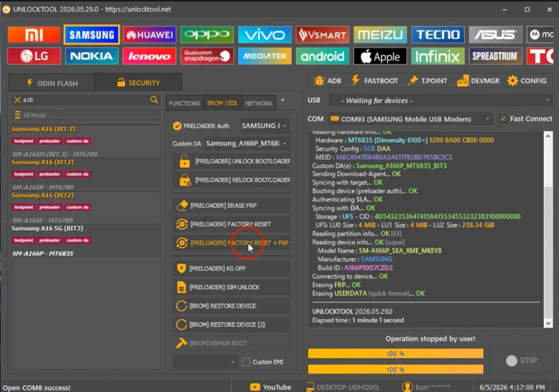Expand the USB waiting for devices dropdown

pyautogui.click(x=440, y=100)
